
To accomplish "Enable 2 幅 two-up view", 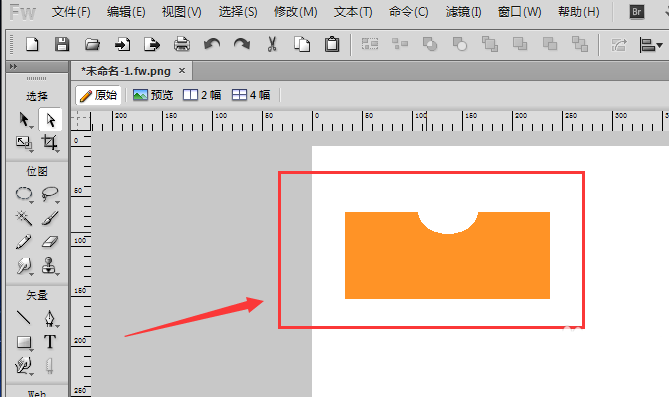I will tap(202, 95).
